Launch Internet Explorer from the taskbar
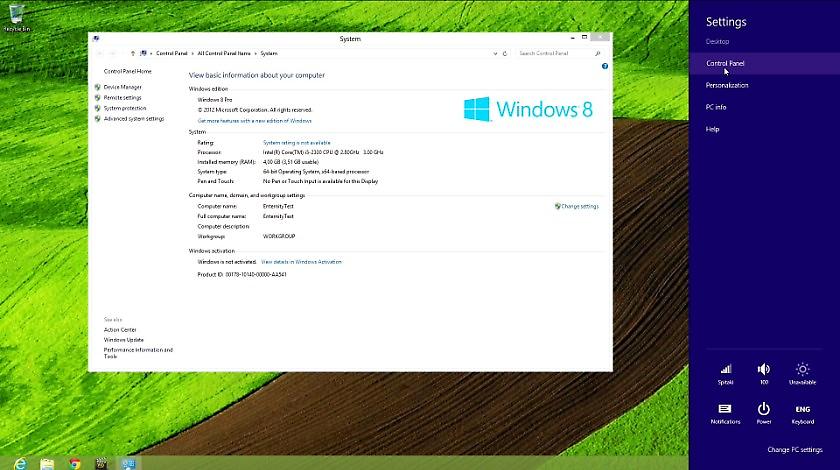 [20, 463]
